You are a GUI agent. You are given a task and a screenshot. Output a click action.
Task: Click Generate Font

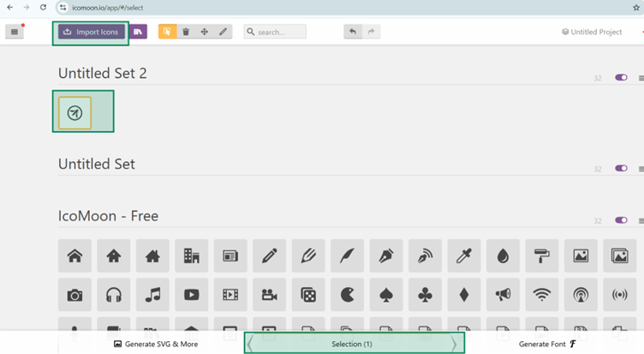(548, 344)
